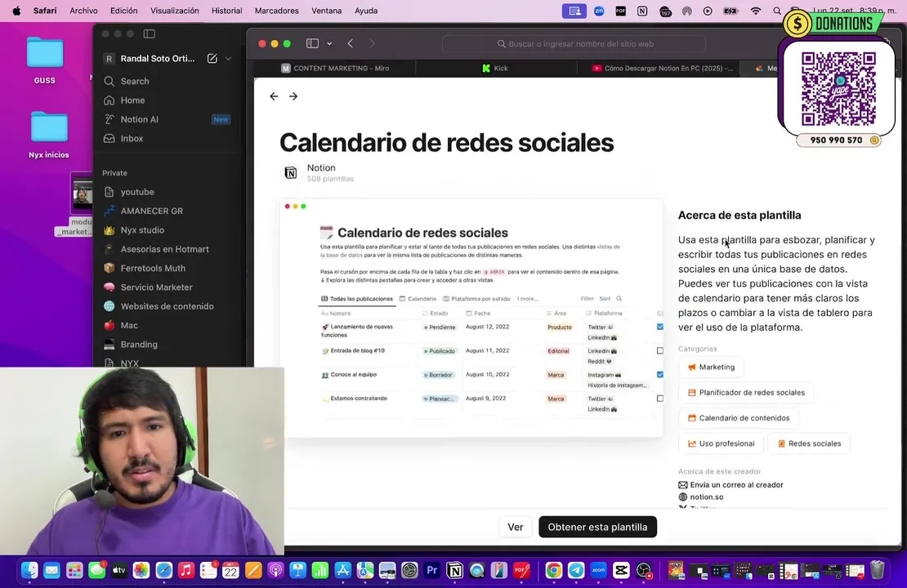Click Notion icon in menu bar
The width and height of the screenshot is (907, 588).
pyautogui.click(x=642, y=11)
